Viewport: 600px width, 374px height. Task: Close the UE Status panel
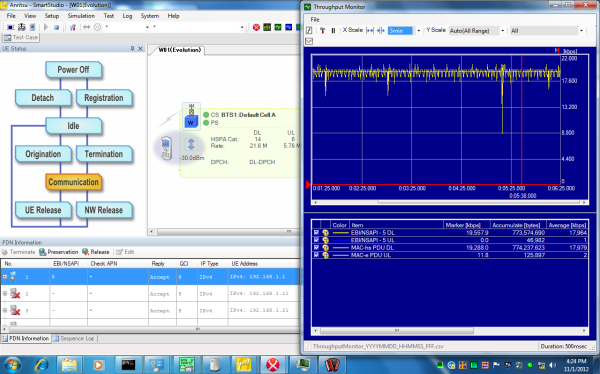tap(140, 49)
